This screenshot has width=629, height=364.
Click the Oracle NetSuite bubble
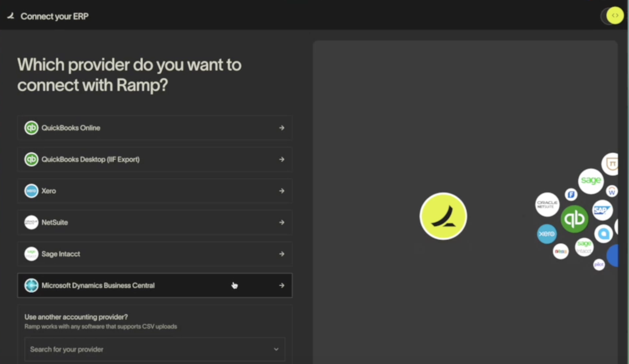tap(547, 204)
